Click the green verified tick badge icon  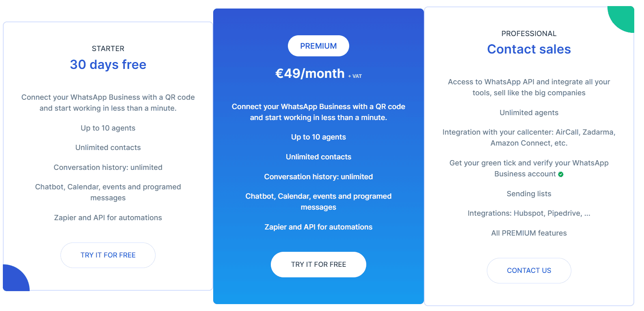click(x=561, y=174)
